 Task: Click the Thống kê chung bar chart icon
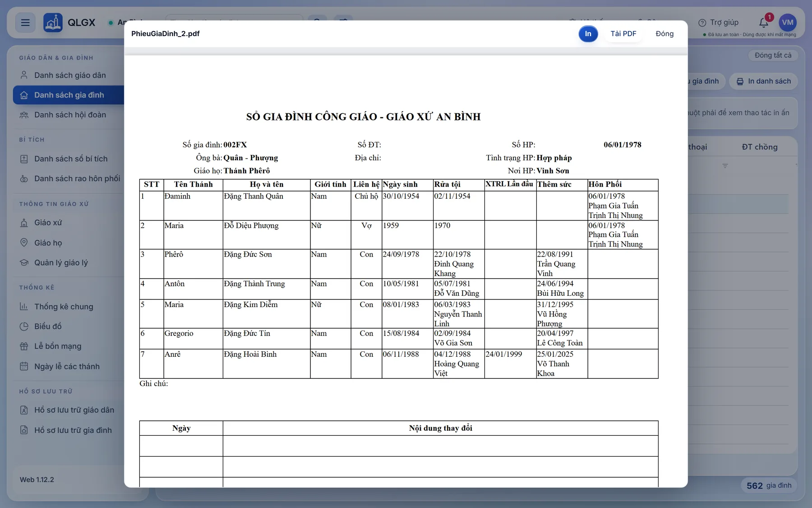(x=24, y=307)
